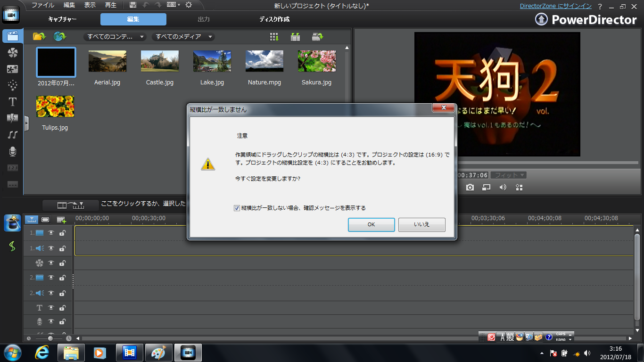Viewport: 644px width, 362px height.
Task: Take a preview snapshot with the camera icon
Action: click(470, 187)
